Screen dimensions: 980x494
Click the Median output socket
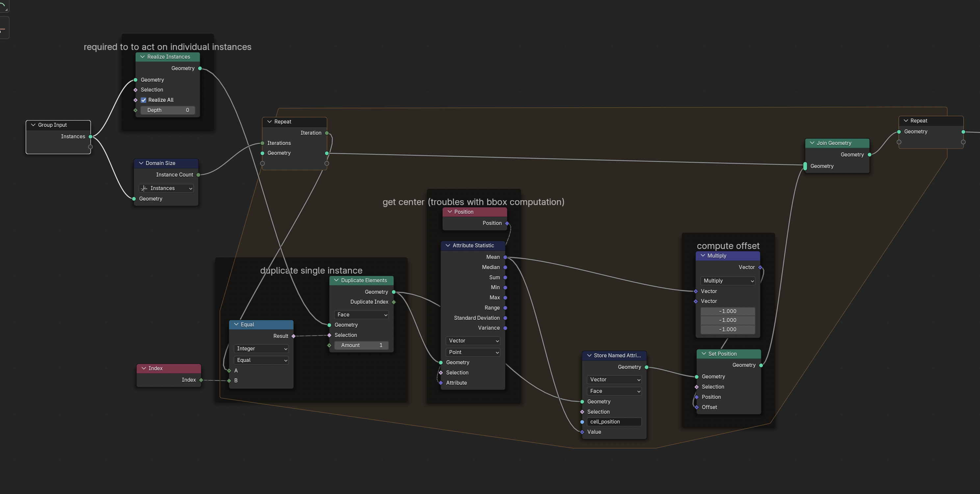click(x=505, y=267)
